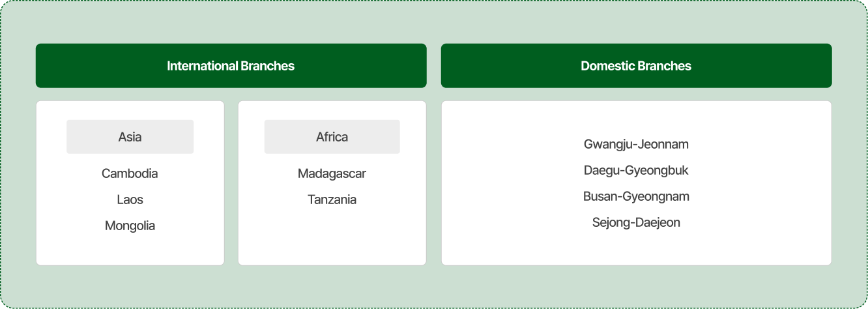
Task: Open the Sejong-Daejeon branch
Action: click(636, 222)
